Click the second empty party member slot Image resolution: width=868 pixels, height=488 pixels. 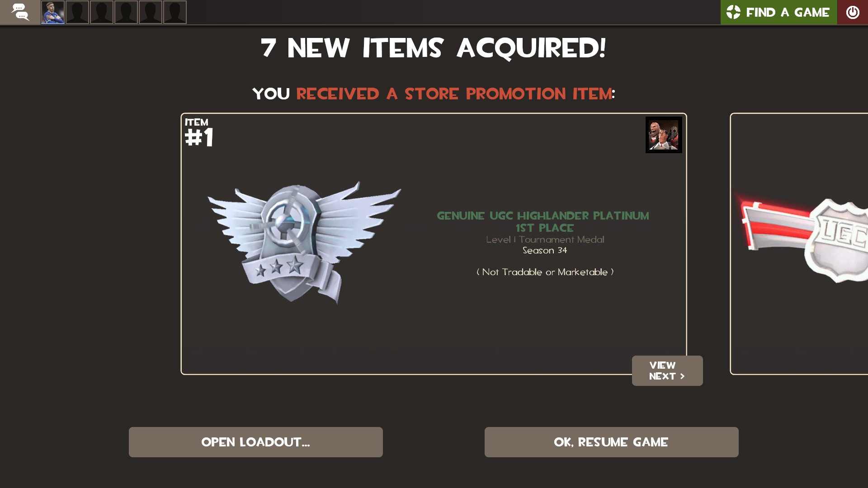(102, 12)
